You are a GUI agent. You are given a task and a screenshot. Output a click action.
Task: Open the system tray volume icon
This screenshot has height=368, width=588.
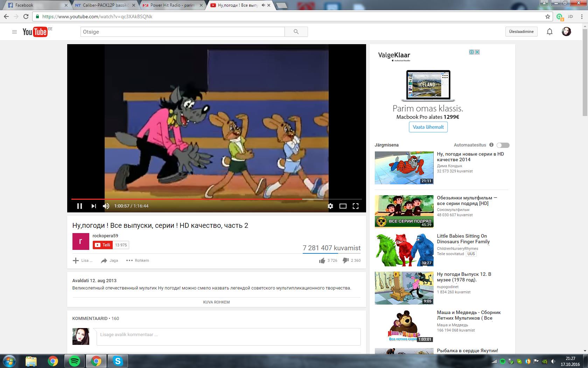(x=553, y=361)
